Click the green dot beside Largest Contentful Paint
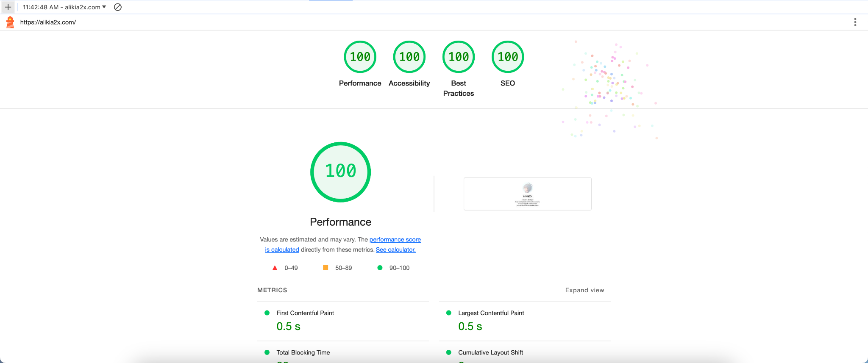Image resolution: width=868 pixels, height=363 pixels. point(449,313)
